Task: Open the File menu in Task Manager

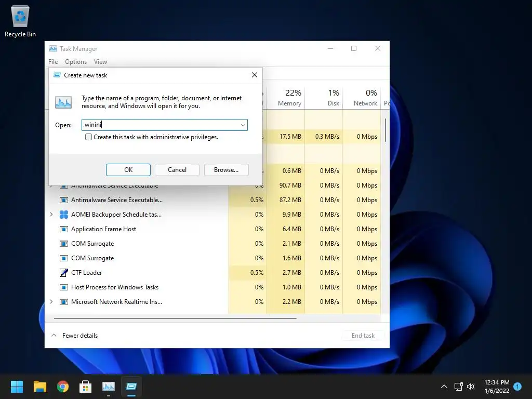Action: [x=53, y=62]
